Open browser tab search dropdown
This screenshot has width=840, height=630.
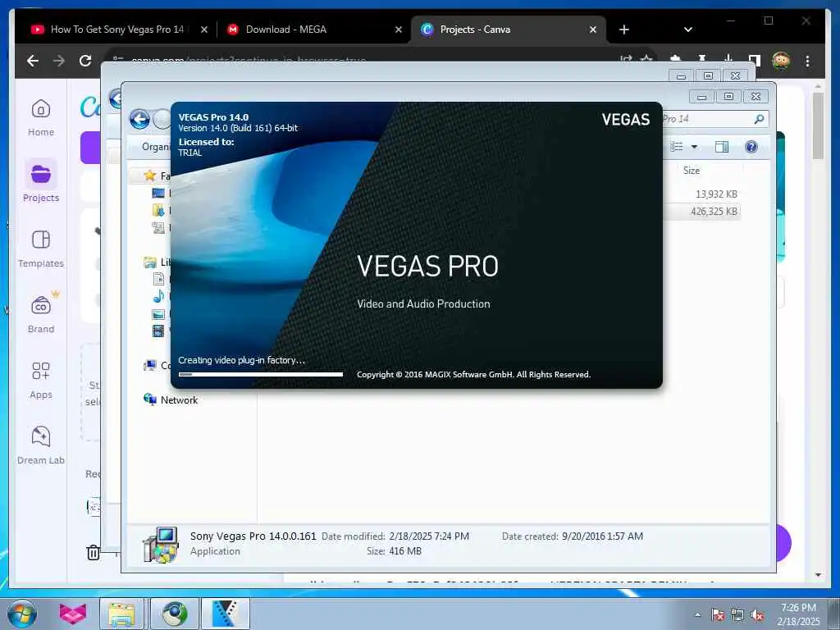(688, 30)
